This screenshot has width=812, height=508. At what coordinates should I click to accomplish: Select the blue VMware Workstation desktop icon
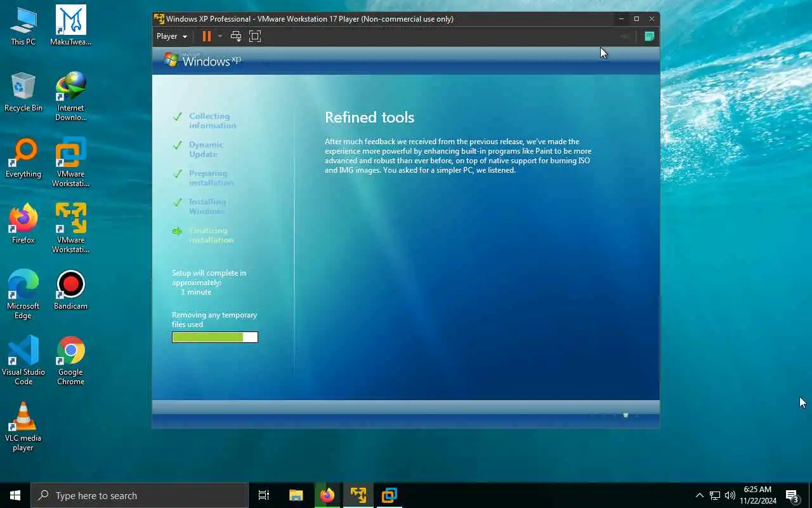(70, 163)
